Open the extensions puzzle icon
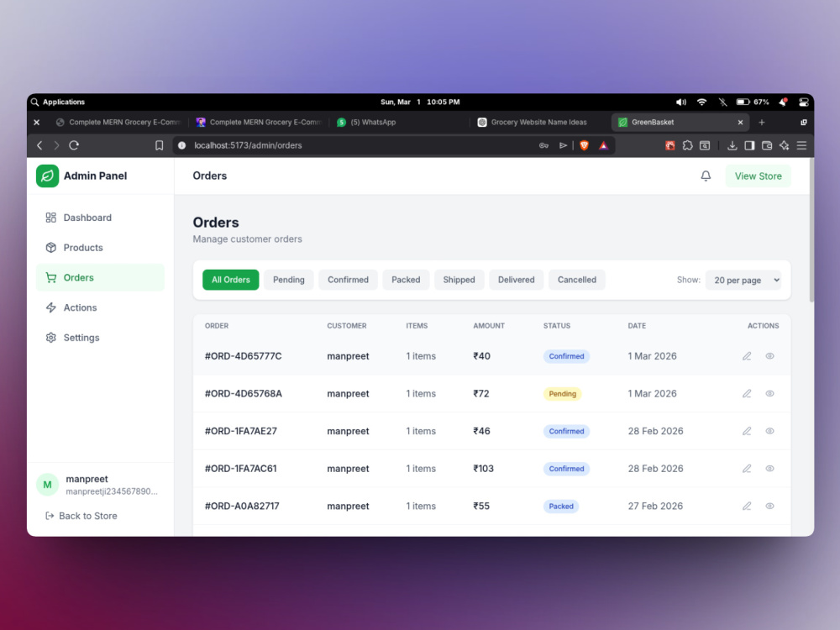Image resolution: width=840 pixels, height=630 pixels. click(687, 145)
